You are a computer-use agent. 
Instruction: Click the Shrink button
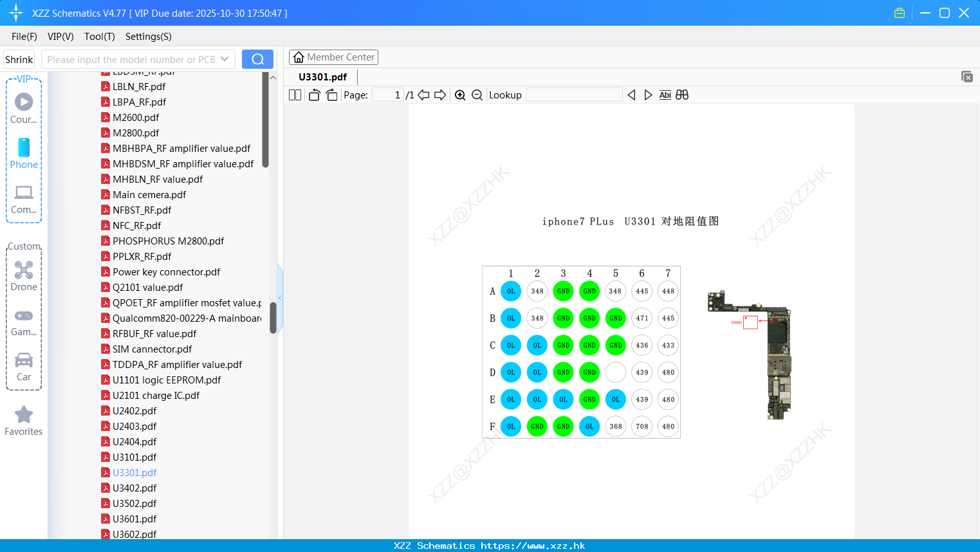[19, 59]
